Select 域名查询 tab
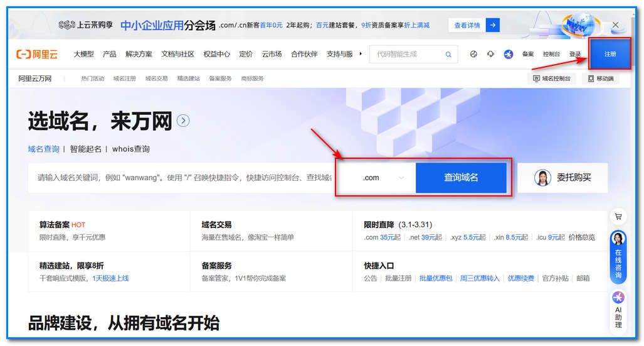Viewport: 644px width, 346px height. (x=43, y=149)
